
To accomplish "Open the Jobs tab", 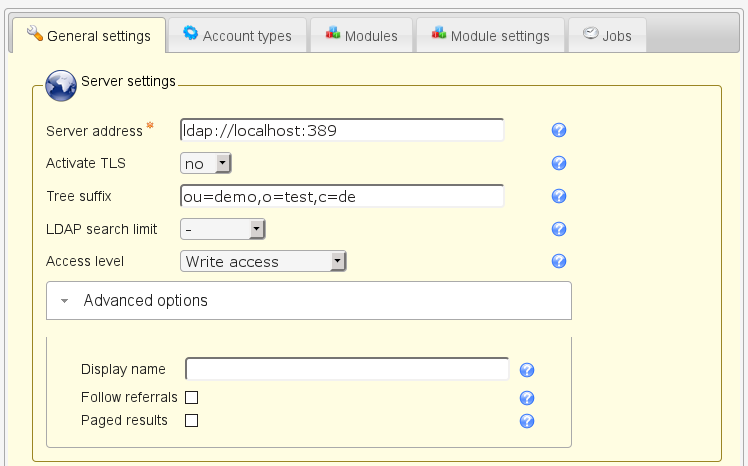I will (607, 35).
